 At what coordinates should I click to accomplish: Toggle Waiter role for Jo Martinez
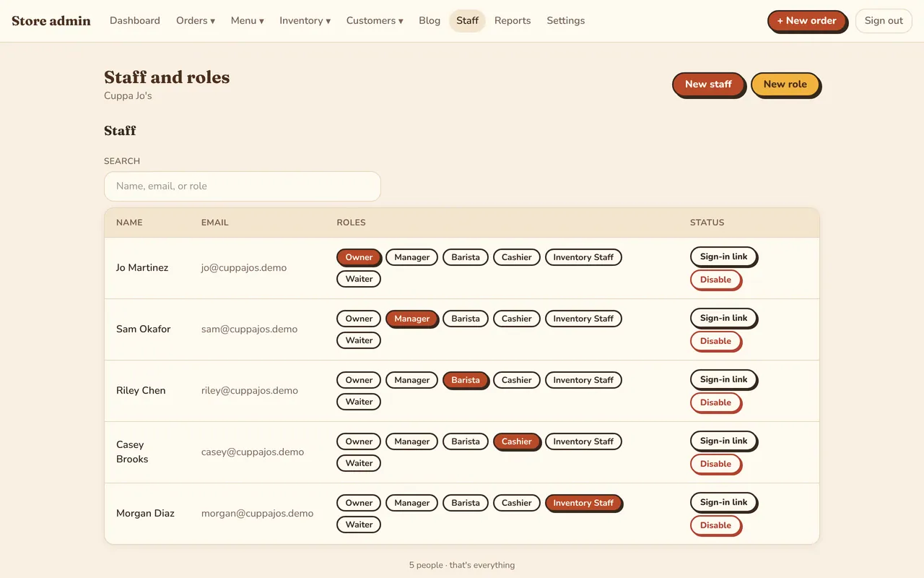[359, 279]
